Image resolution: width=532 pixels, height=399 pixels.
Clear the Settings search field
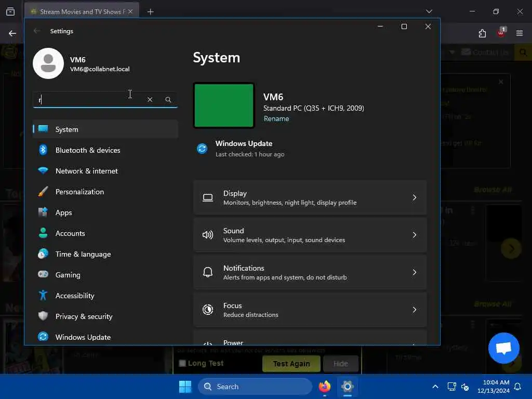coord(150,99)
